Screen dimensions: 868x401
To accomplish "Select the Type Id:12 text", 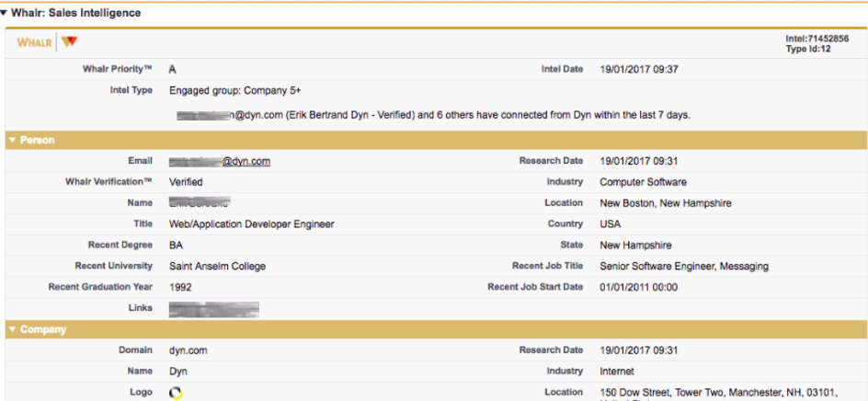I will coord(808,49).
